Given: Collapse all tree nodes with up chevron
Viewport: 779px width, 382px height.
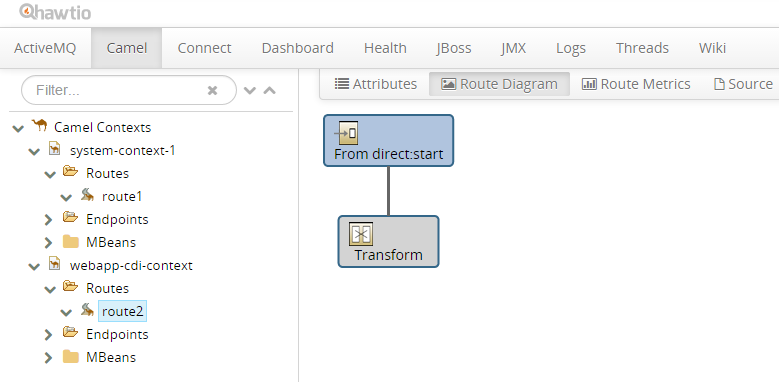Looking at the screenshot, I should pos(269,90).
